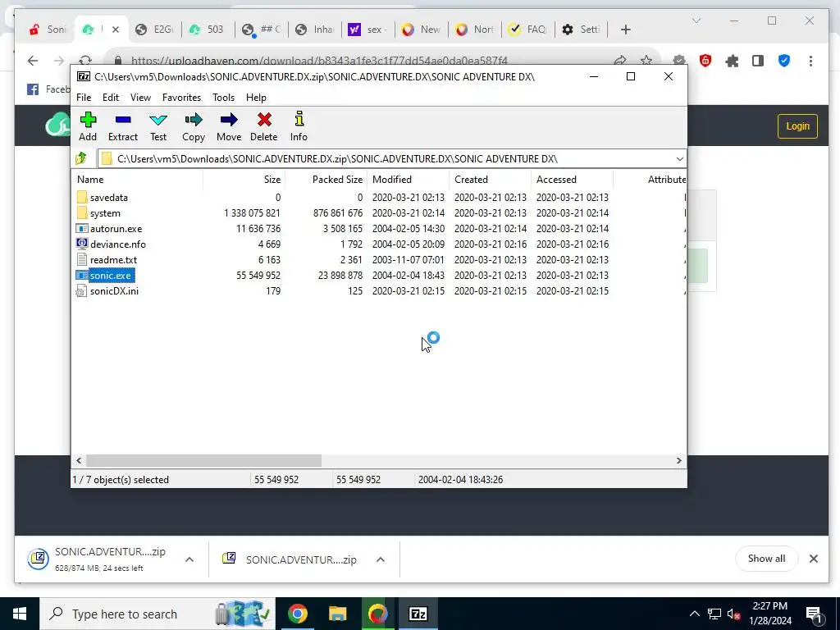Click the red shield extension icon
The image size is (840, 630).
click(705, 61)
